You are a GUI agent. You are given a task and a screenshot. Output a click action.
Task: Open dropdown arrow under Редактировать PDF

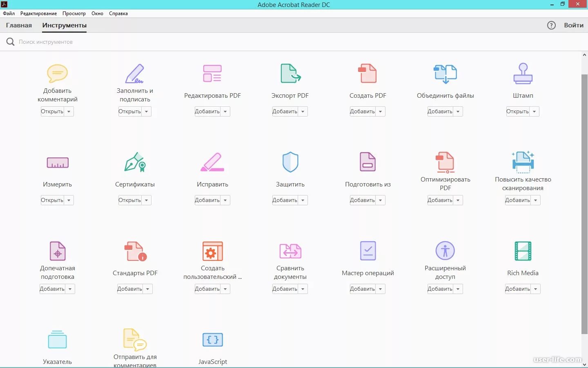coord(225,111)
